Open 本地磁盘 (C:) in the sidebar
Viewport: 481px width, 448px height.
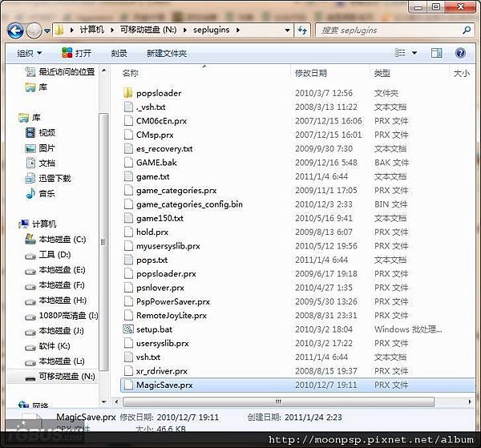[55, 239]
